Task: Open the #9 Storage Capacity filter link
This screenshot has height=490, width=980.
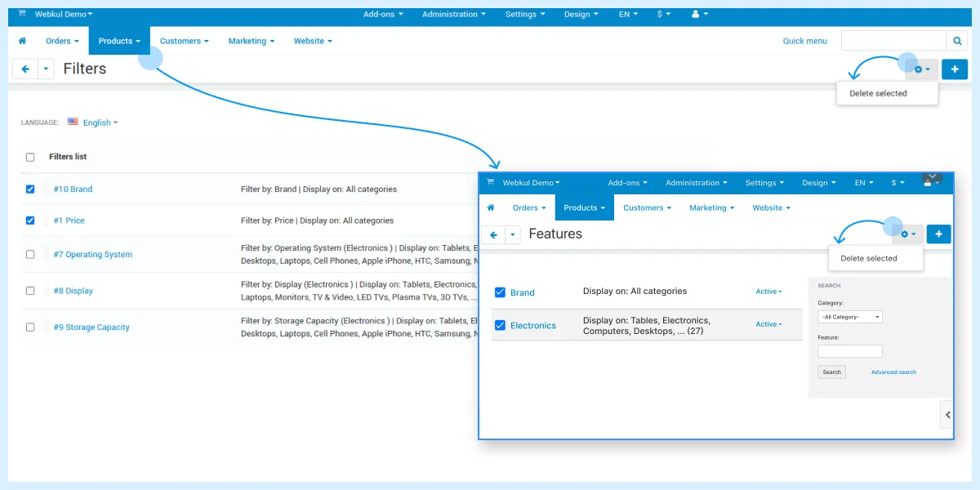Action: tap(91, 327)
